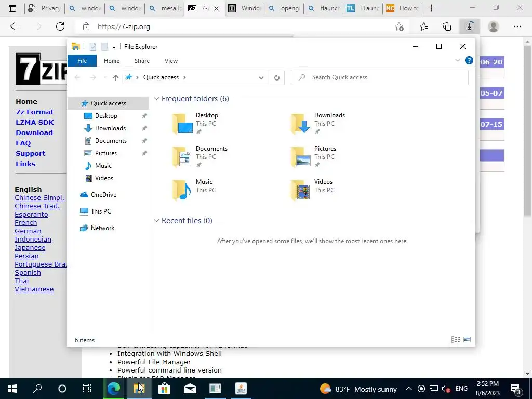532x399 pixels.
Task: Open LZMA SDK link on 7-zip page
Action: pos(35,123)
